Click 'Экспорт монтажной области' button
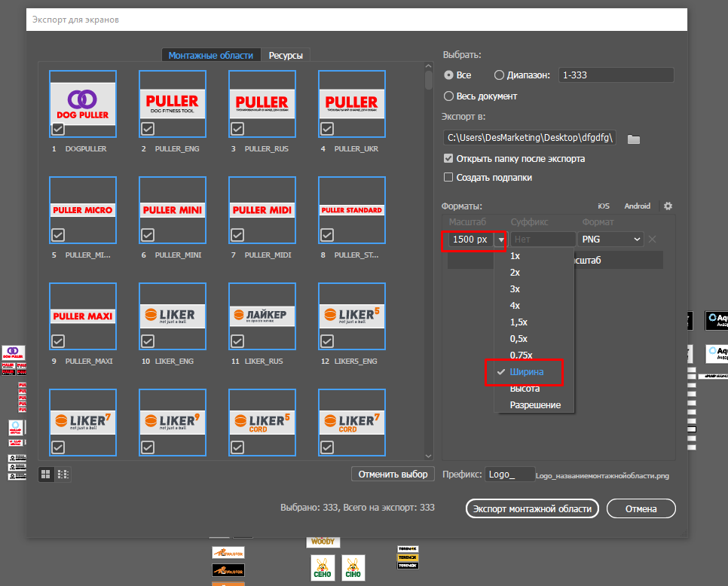The width and height of the screenshot is (728, 586). point(532,508)
